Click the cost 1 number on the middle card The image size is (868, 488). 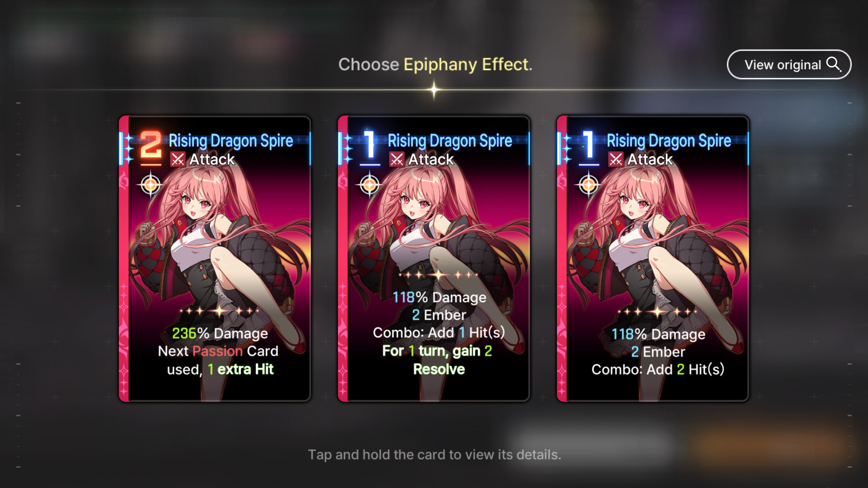(x=370, y=145)
